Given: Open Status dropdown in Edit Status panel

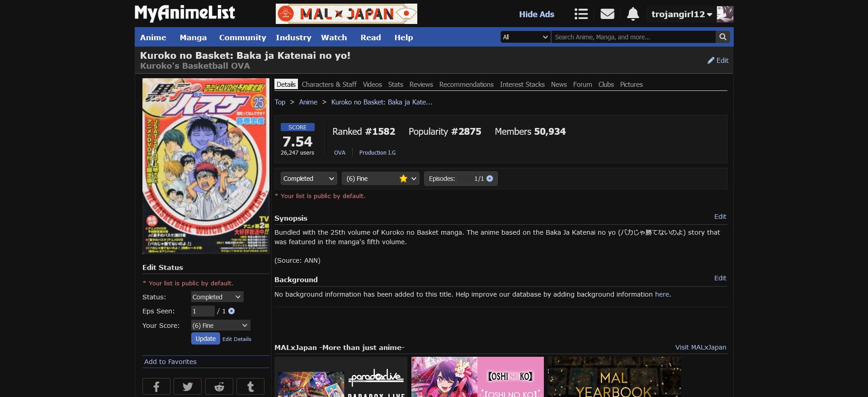Looking at the screenshot, I should pos(217,297).
